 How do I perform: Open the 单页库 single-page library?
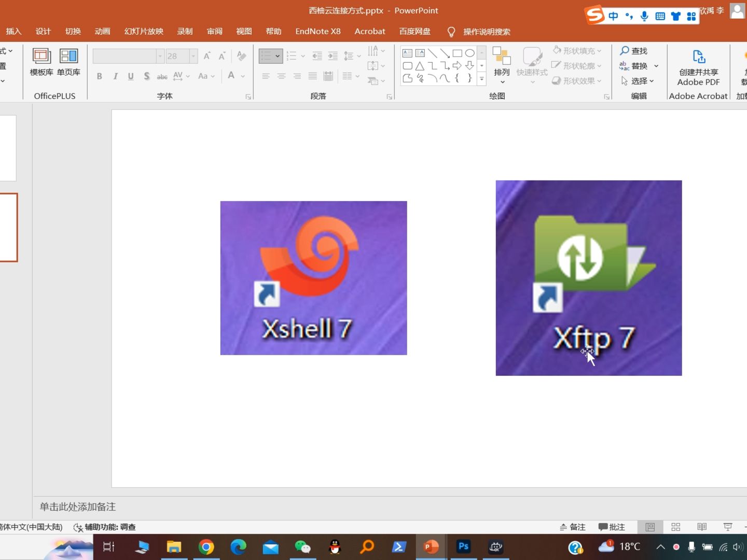point(68,62)
